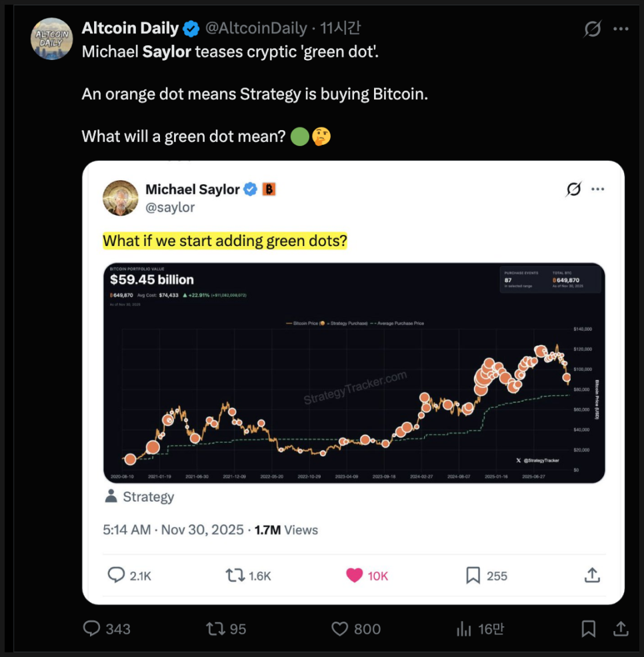Reply to the Altcoin Daily post
The image size is (644, 657).
(x=93, y=628)
